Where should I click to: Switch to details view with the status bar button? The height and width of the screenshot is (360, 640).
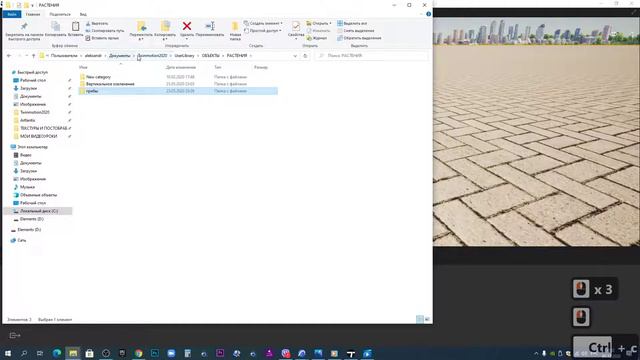[x=420, y=320]
